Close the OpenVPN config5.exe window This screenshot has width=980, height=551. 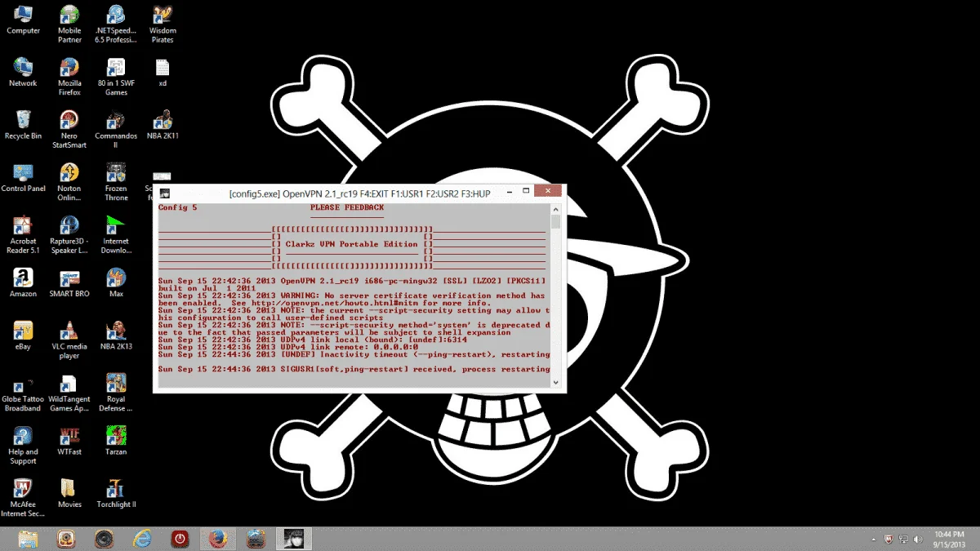(x=546, y=192)
